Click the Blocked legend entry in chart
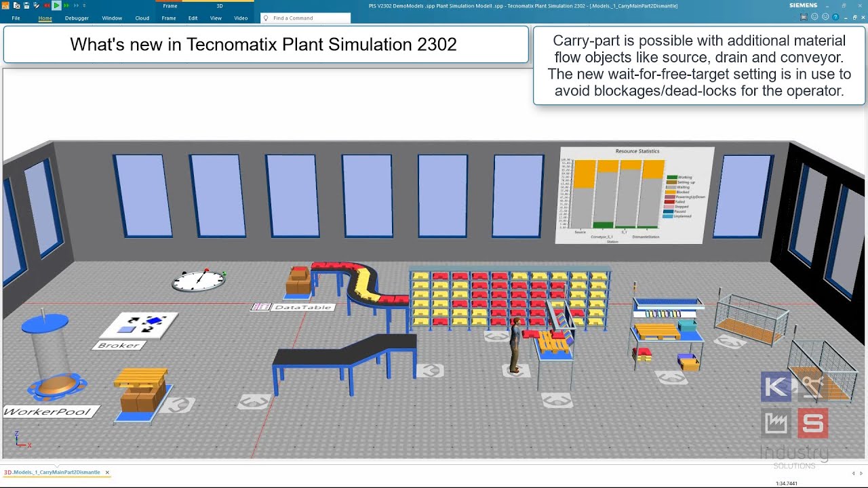 [x=678, y=192]
